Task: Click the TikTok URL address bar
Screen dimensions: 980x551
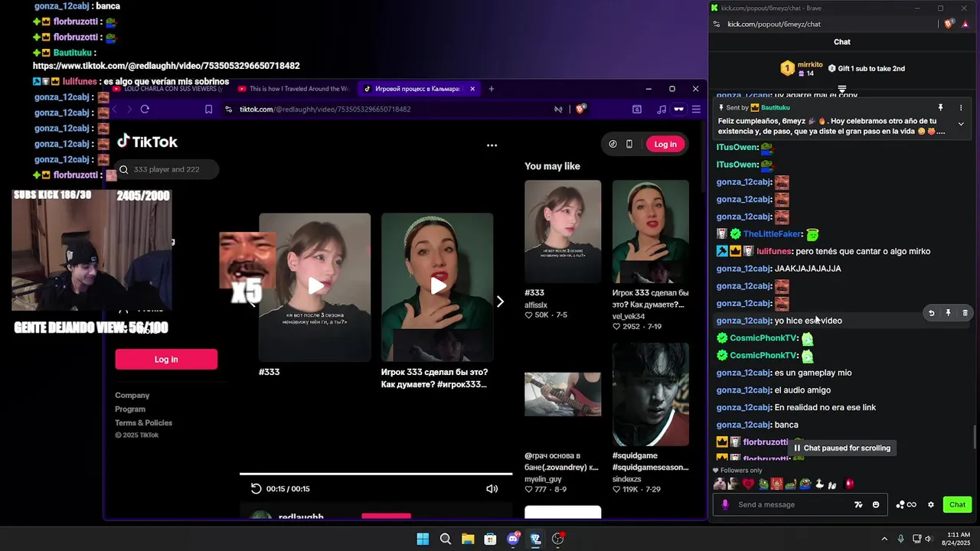Action: coord(325,109)
